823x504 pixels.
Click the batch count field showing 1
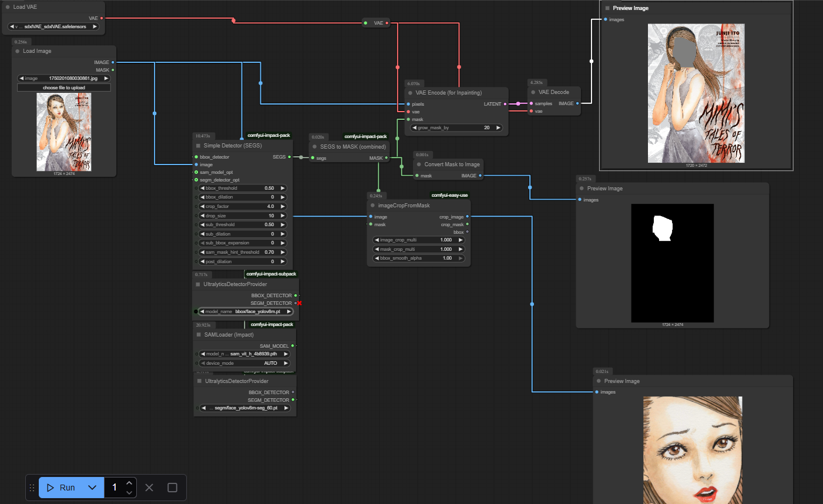point(115,488)
